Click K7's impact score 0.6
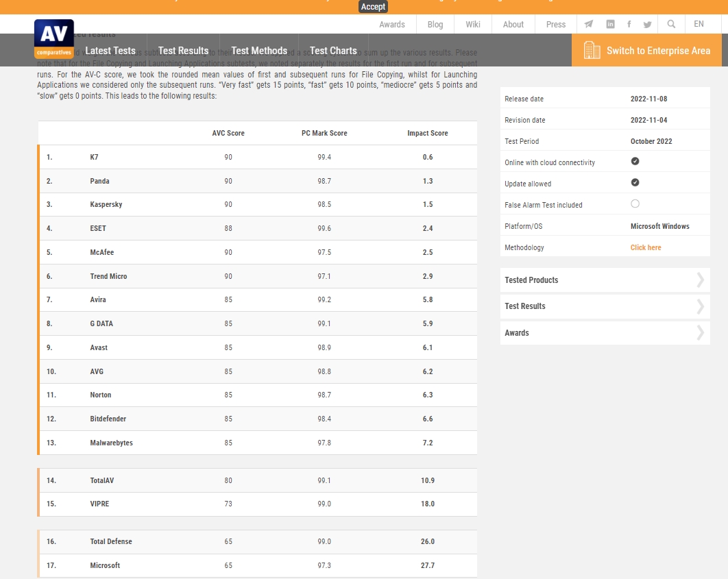728x579 pixels. (428, 157)
